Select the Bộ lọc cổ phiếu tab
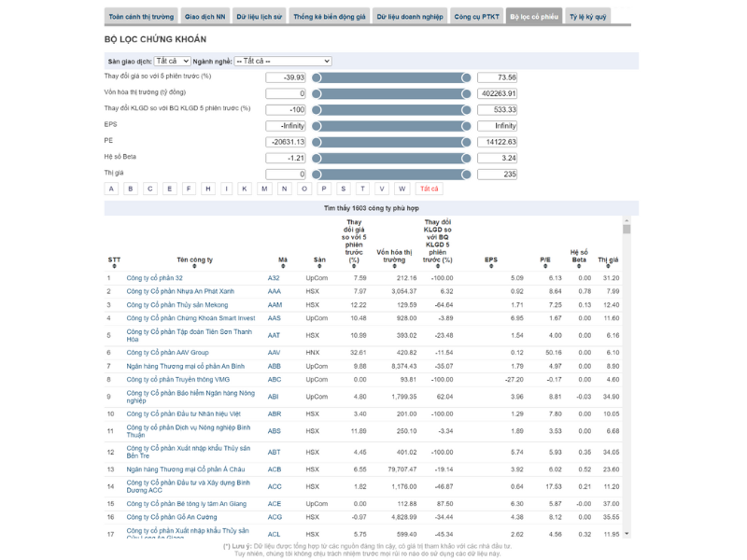The image size is (747, 560). (x=534, y=17)
